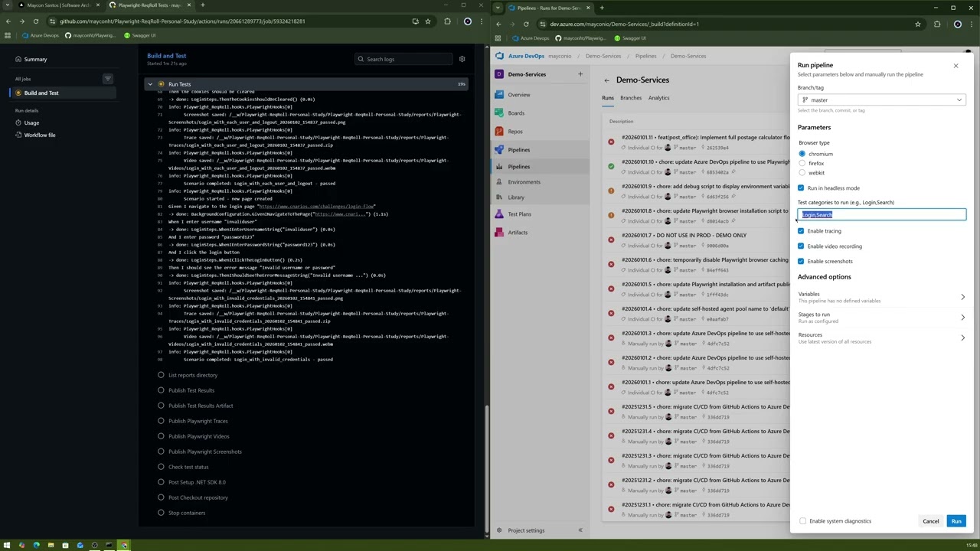The width and height of the screenshot is (980, 551).
Task: Expand Resources advanced option
Action: (x=881, y=337)
